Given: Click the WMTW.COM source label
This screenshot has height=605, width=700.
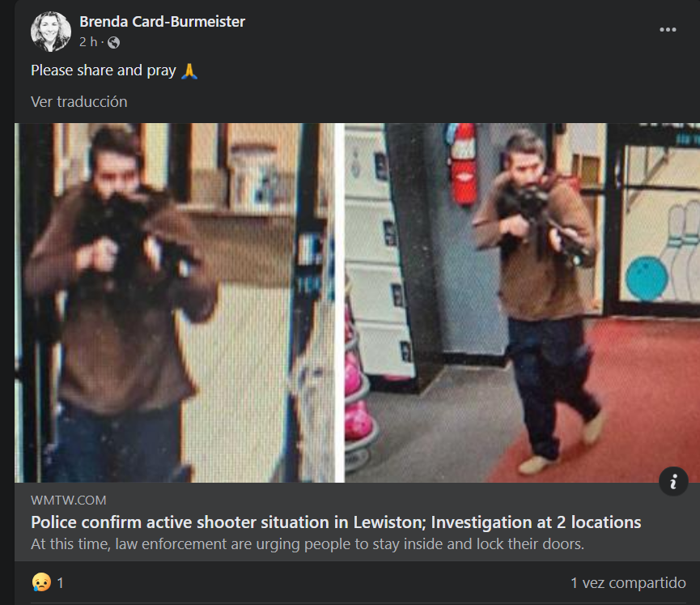Looking at the screenshot, I should coord(68,500).
